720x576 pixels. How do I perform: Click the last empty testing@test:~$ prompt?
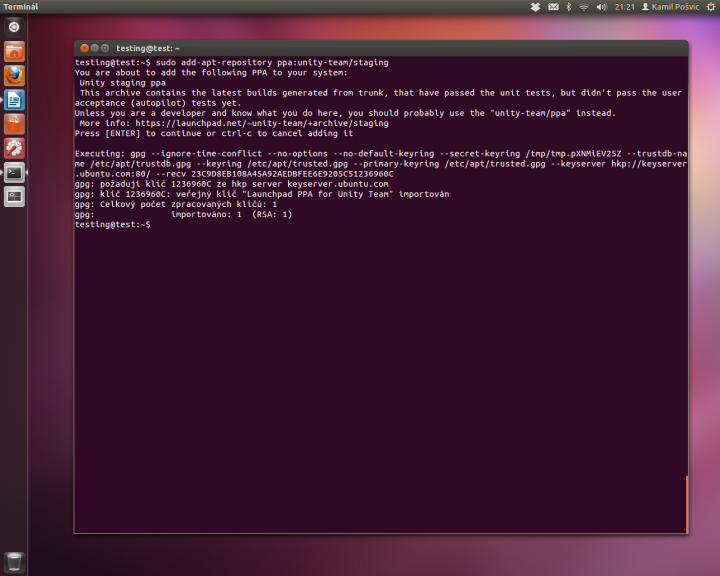112,224
